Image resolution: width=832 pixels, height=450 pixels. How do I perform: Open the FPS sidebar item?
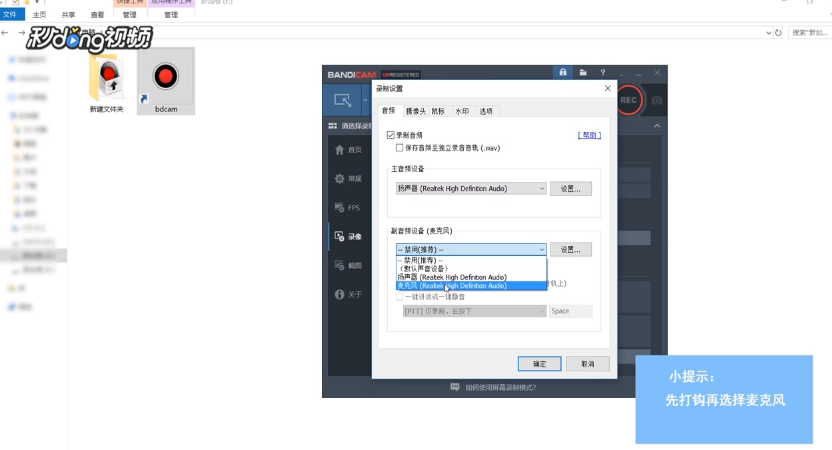tap(348, 207)
